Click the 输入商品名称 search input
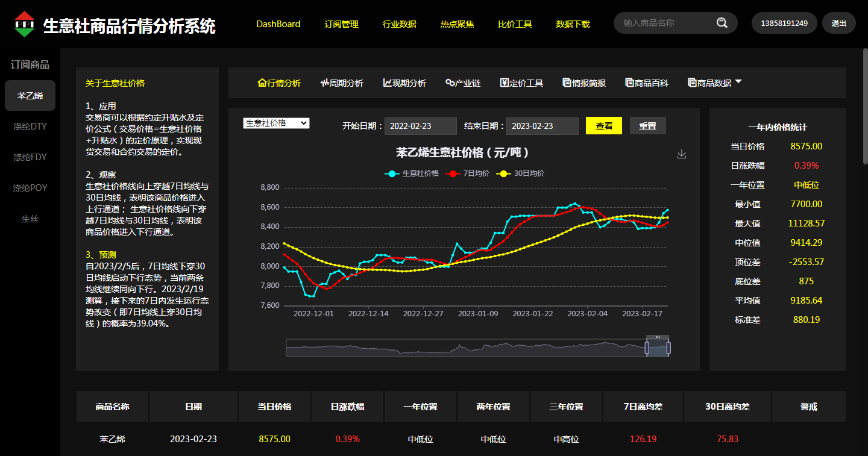This screenshot has width=868, height=456. pyautogui.click(x=666, y=23)
